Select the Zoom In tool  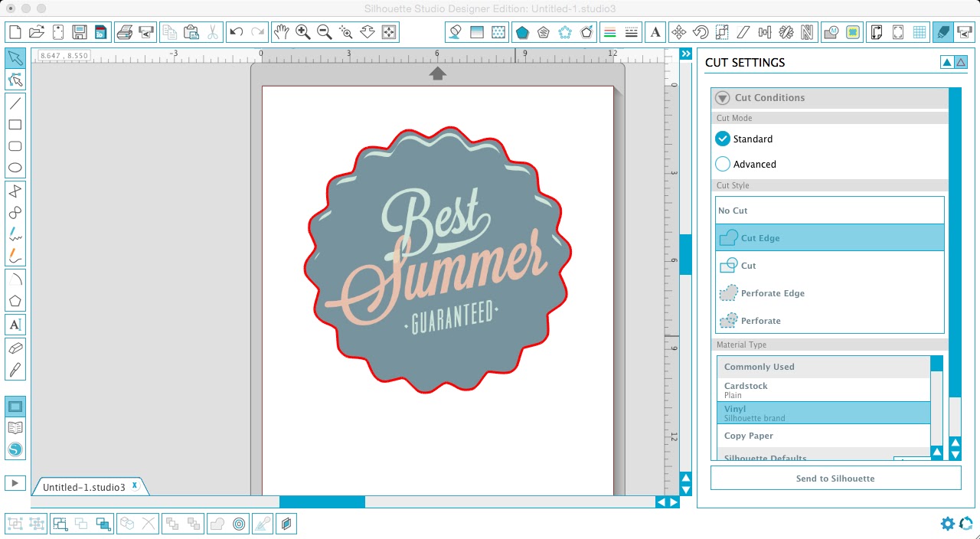pos(302,32)
